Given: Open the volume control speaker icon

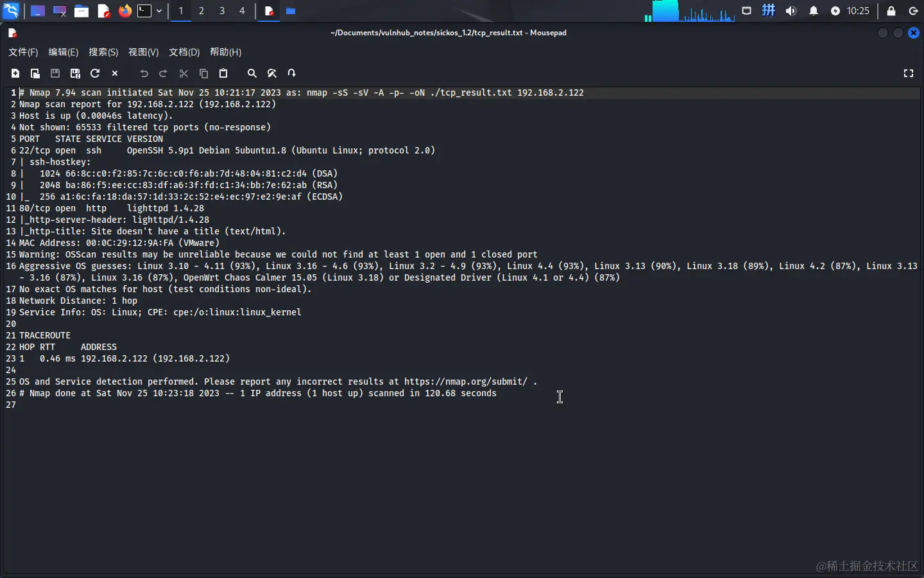Looking at the screenshot, I should click(791, 11).
